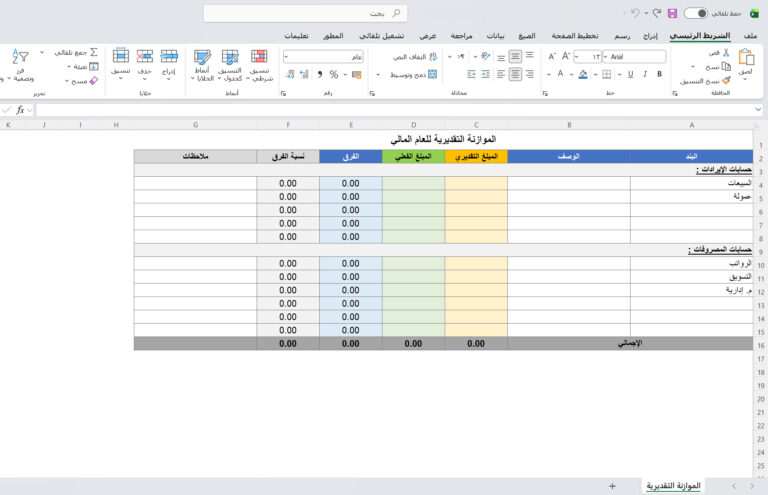Open Conditional Formatting (تنسيق شرطي)

[x=259, y=64]
